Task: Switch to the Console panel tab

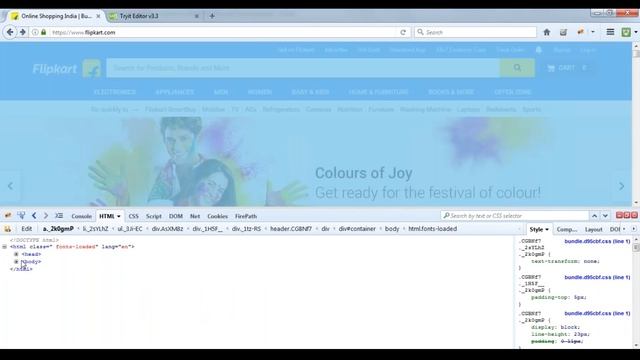Action: (x=81, y=216)
